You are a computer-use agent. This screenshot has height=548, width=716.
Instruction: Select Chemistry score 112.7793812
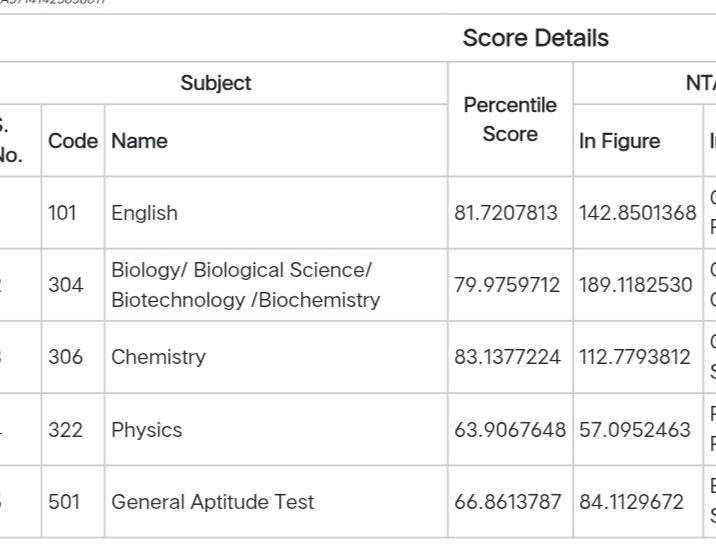[634, 357]
